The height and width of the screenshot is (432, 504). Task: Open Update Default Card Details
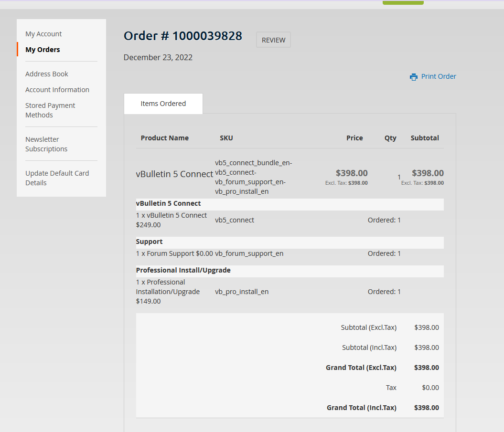coord(57,178)
